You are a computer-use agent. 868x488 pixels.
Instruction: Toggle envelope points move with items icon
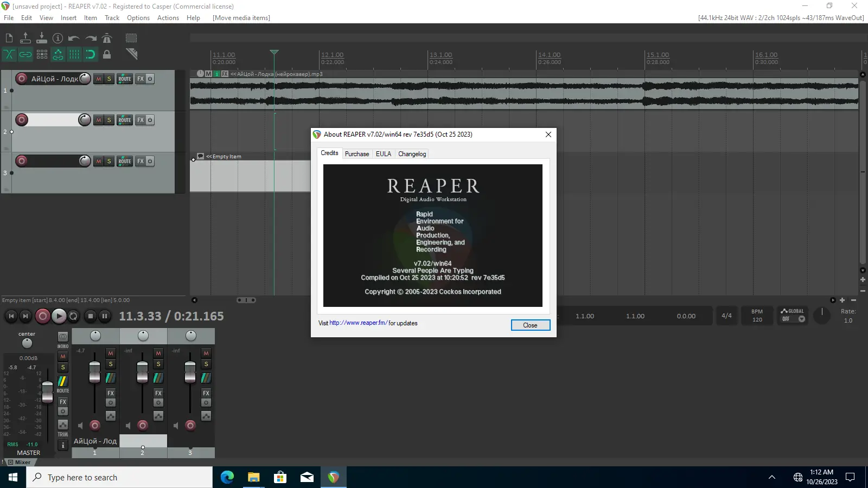[58, 54]
